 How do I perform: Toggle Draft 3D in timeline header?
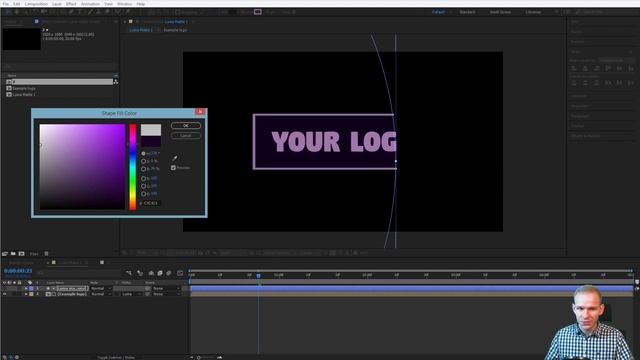[x=140, y=273]
